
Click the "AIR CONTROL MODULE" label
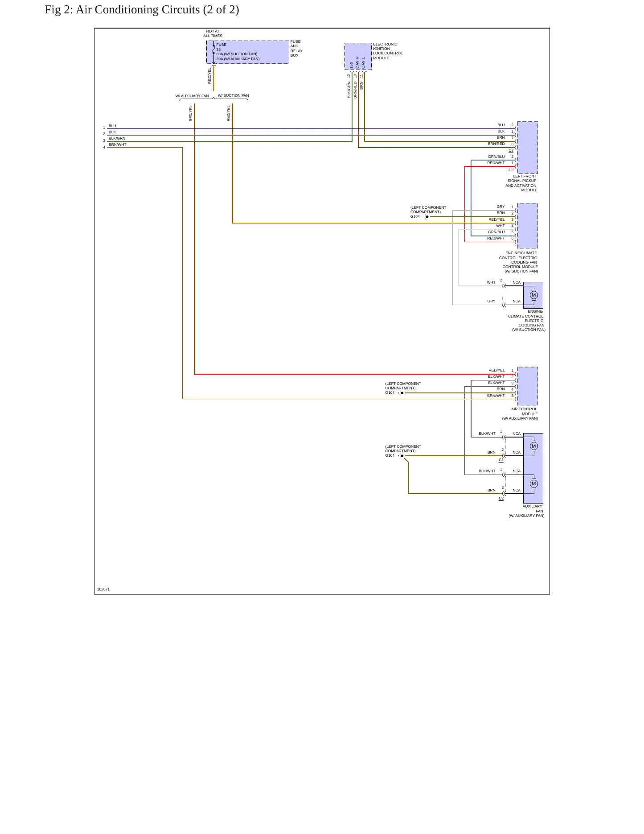click(524, 411)
